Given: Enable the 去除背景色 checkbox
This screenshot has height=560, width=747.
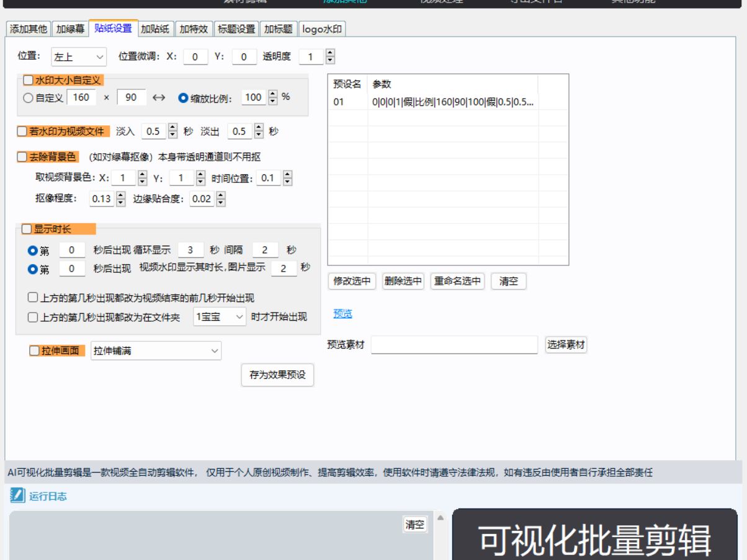Looking at the screenshot, I should 23,157.
